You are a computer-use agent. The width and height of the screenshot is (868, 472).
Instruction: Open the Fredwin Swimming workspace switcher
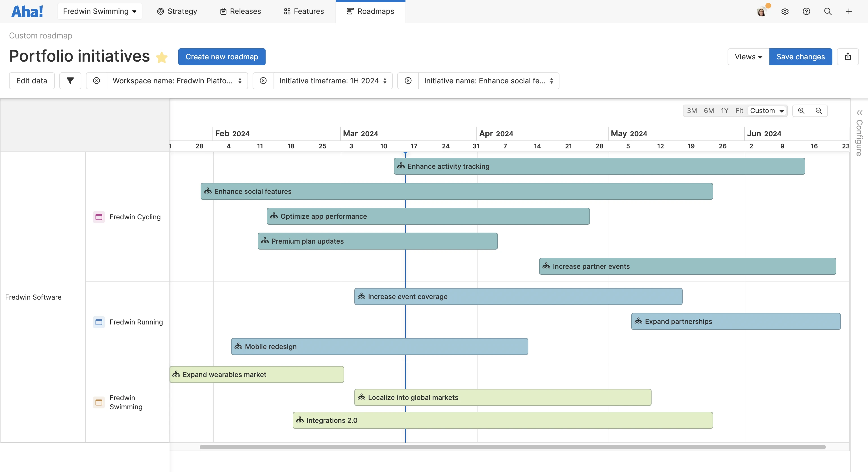tap(100, 11)
